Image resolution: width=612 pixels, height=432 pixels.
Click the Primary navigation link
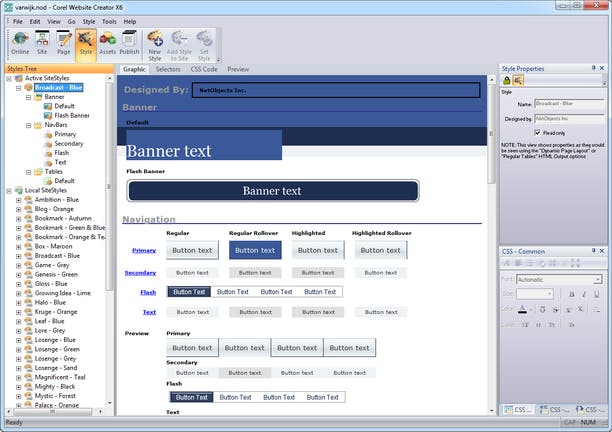(143, 250)
